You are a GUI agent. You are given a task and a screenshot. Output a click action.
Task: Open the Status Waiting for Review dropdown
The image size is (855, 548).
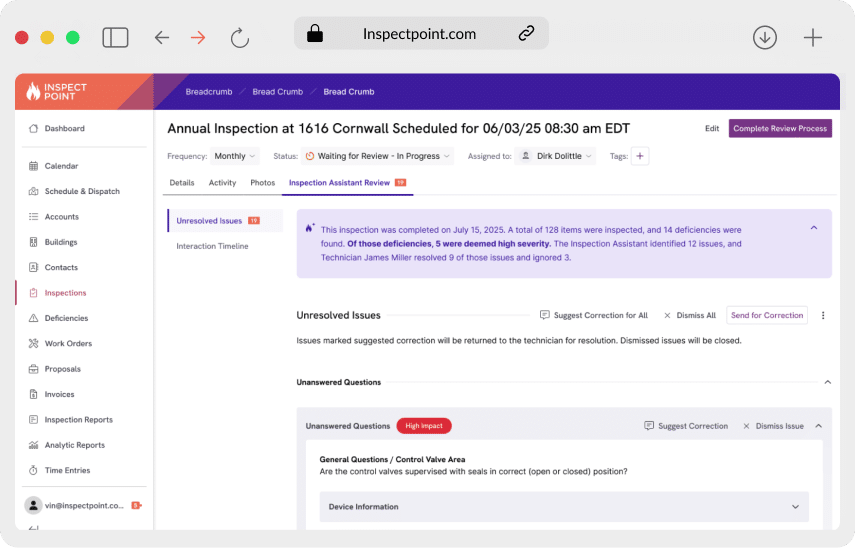point(378,156)
